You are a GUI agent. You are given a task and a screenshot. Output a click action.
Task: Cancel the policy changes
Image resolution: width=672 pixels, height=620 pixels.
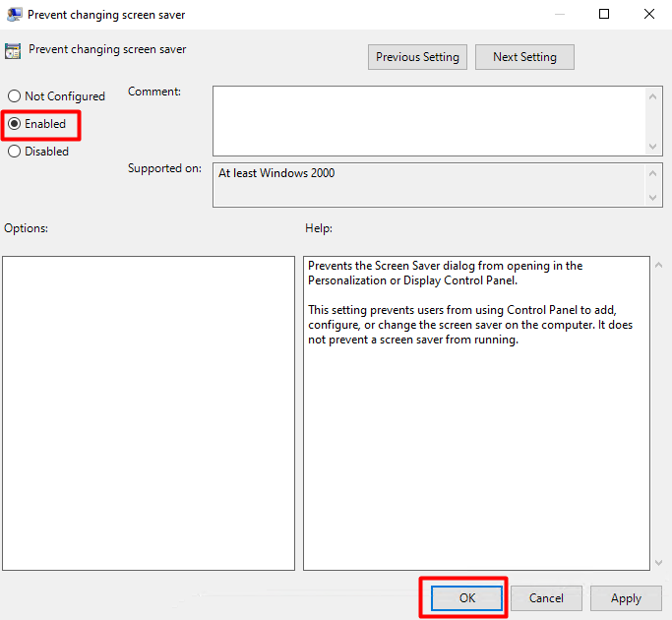click(x=546, y=598)
